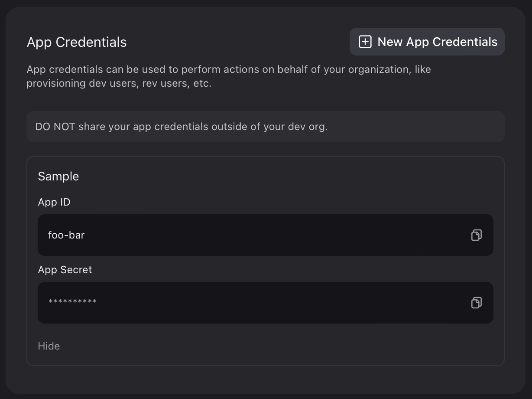Select the Sample credential title

point(58,176)
